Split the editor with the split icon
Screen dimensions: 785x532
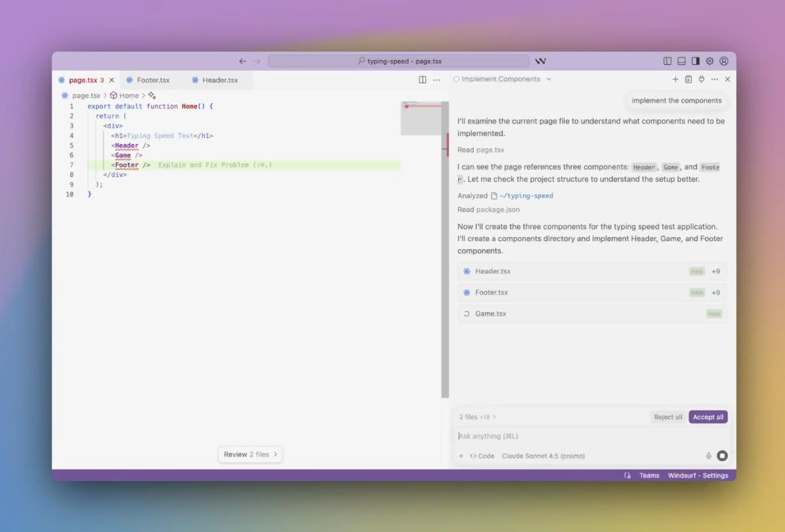[422, 80]
